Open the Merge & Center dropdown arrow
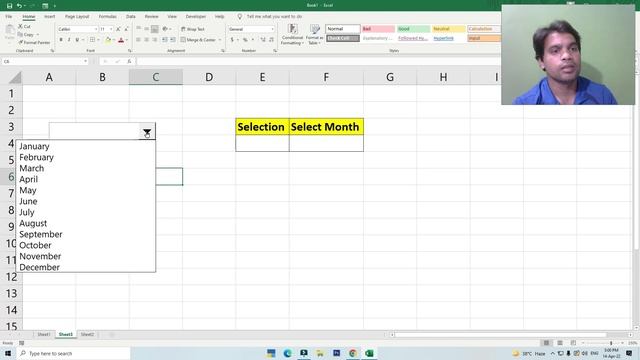This screenshot has height=360, width=640. coord(220,40)
